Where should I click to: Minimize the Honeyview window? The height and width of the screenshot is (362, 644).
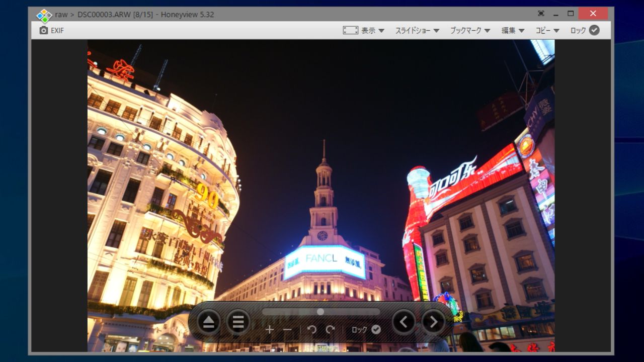[556, 14]
